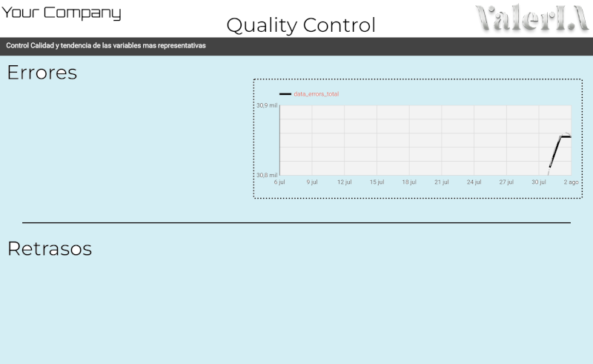The width and height of the screenshot is (593, 364).
Task: Click the Quality Control title
Action: [x=301, y=25]
